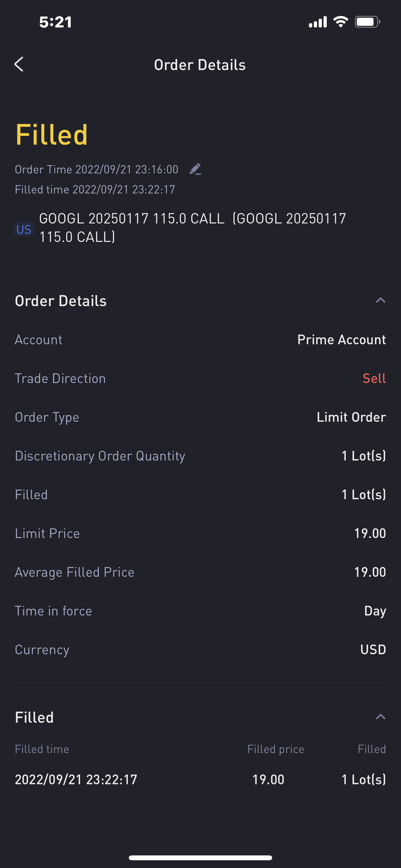
Task: Collapse the Filled records section chevron
Action: tap(380, 717)
